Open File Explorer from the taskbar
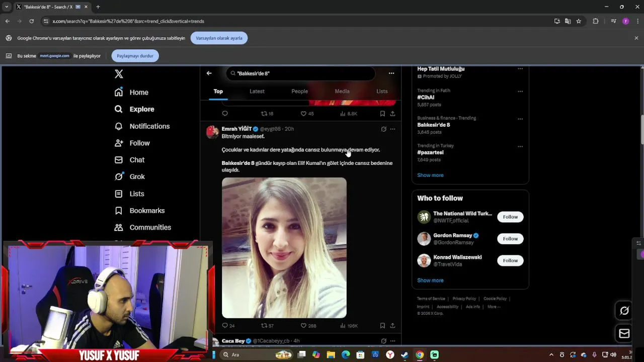This screenshot has height=362, width=644. click(331, 354)
